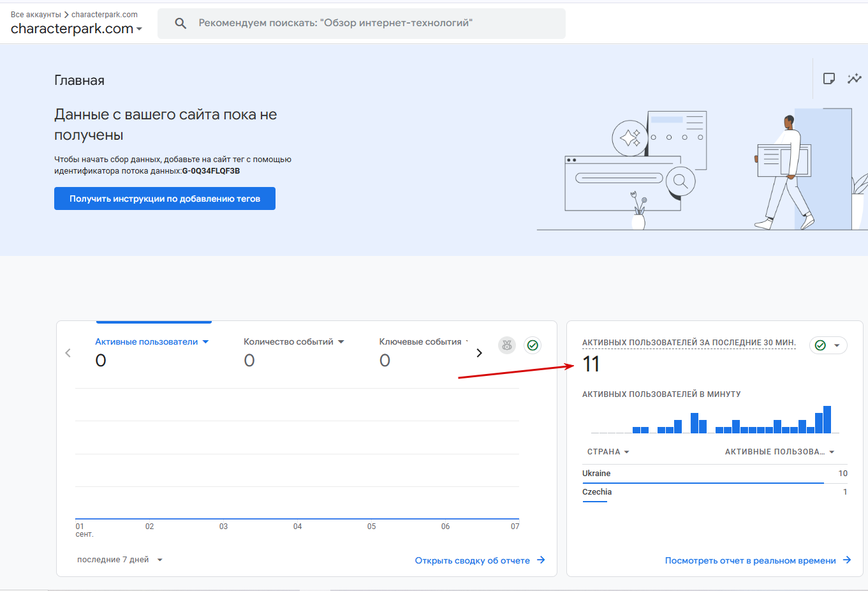Select the Ключевые события metric tab
Image resolution: width=868 pixels, height=591 pixels.
[420, 342]
